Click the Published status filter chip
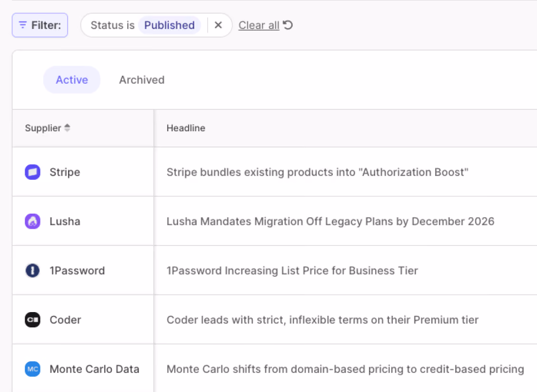Screen dimensions: 537x392 point(169,25)
